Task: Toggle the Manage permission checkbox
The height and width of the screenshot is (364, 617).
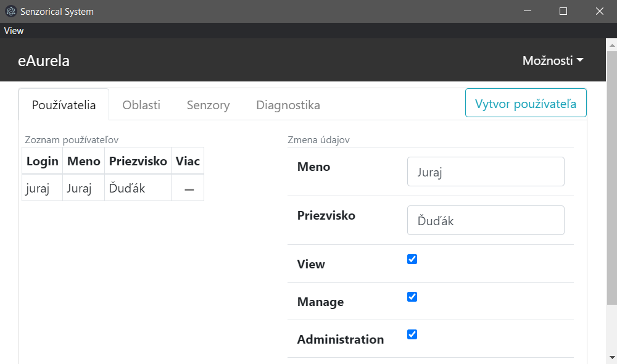Action: pos(412,297)
